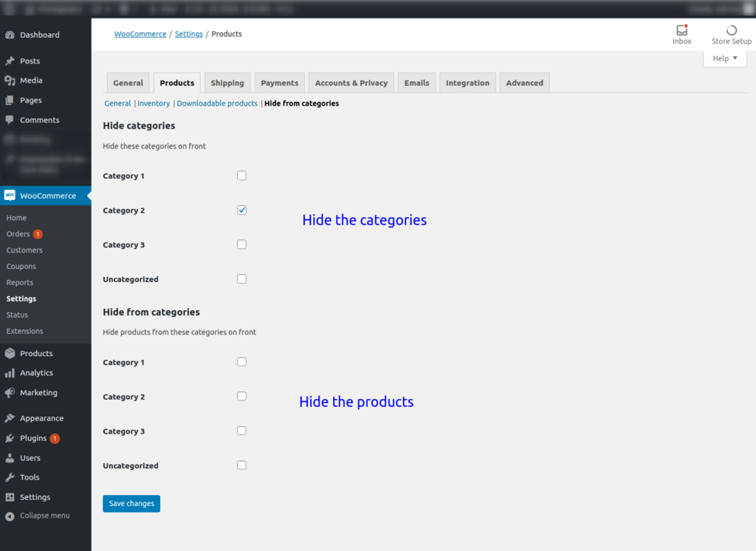Check Category 1 under Hide categories
The width and height of the screenshot is (756, 551).
click(241, 175)
